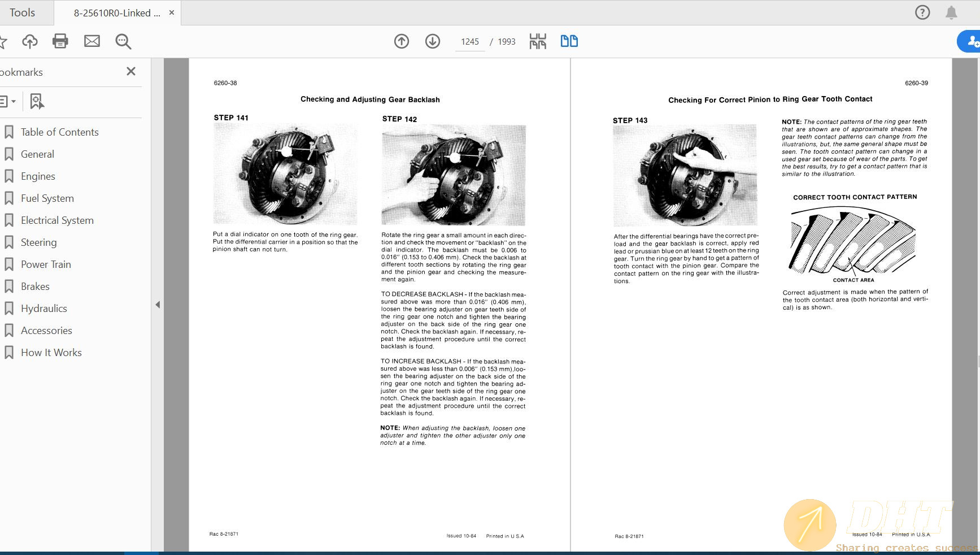Screen dimensions: 980x555
Task: Click the find bookmark icon
Action: [37, 102]
